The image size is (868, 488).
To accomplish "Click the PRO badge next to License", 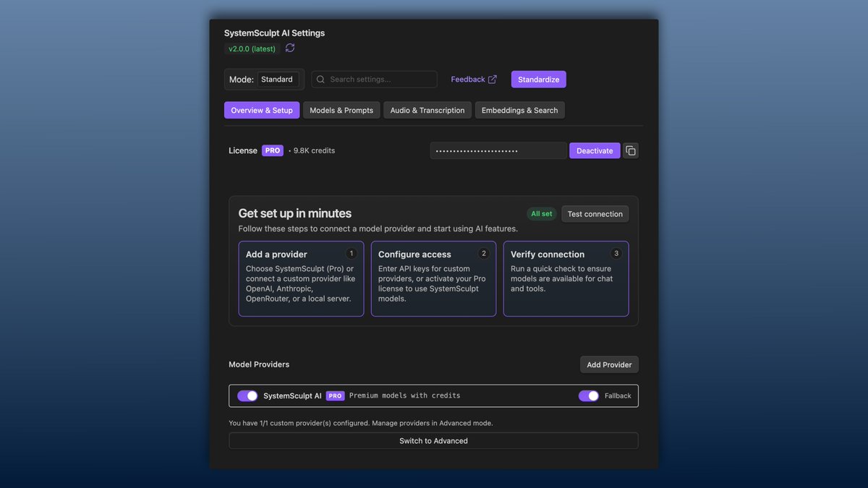I will (273, 150).
